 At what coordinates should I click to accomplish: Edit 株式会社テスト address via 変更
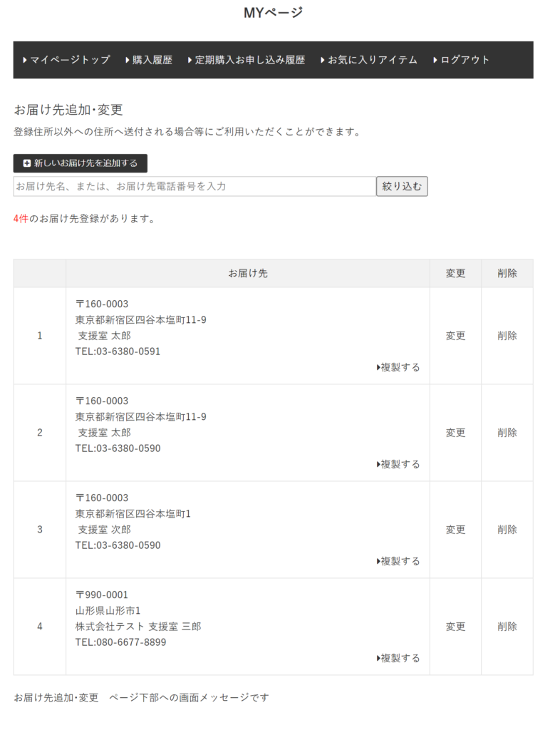click(x=455, y=627)
